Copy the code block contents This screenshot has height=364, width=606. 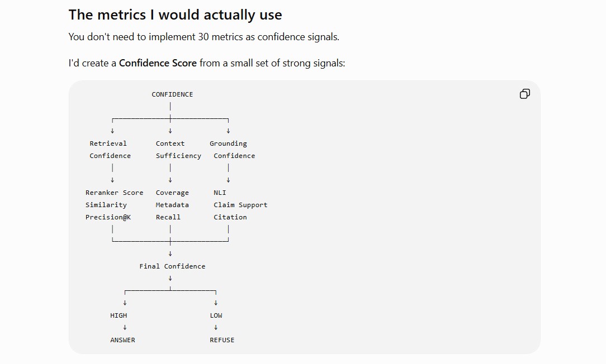coord(524,94)
